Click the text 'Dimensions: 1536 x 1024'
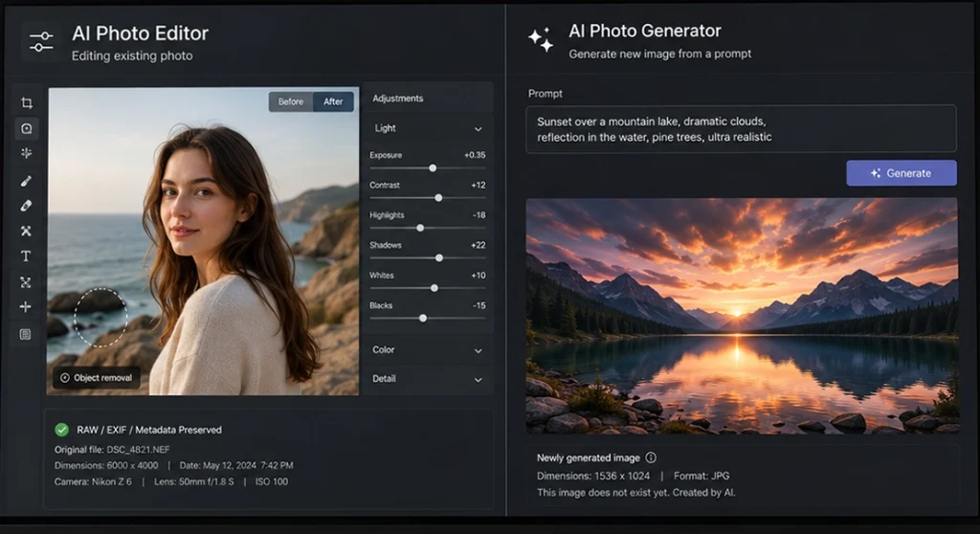This screenshot has height=534, width=980. point(593,476)
